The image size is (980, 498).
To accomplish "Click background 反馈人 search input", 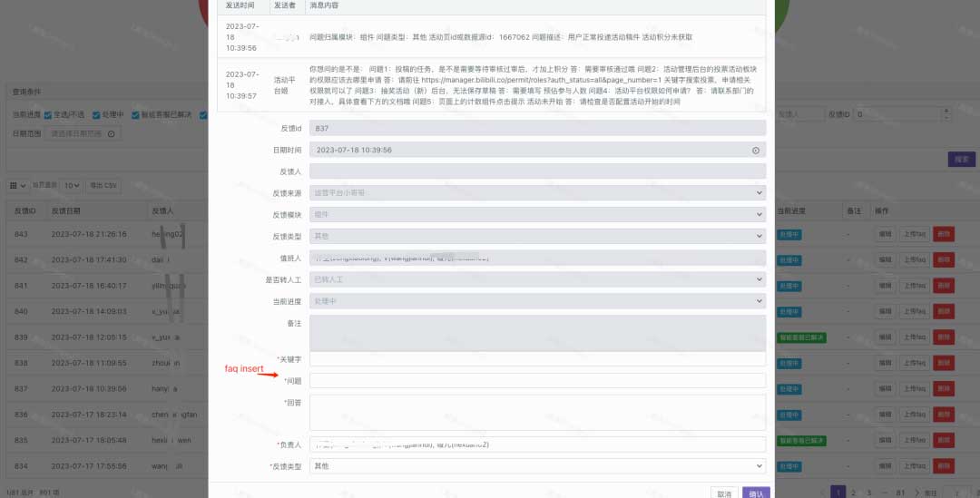I will (x=799, y=115).
